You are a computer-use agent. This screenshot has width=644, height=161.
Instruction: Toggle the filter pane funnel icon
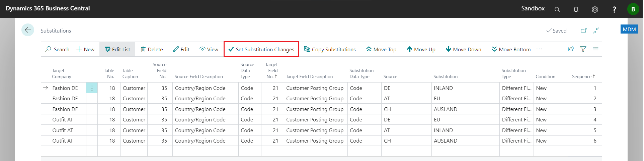click(x=583, y=49)
